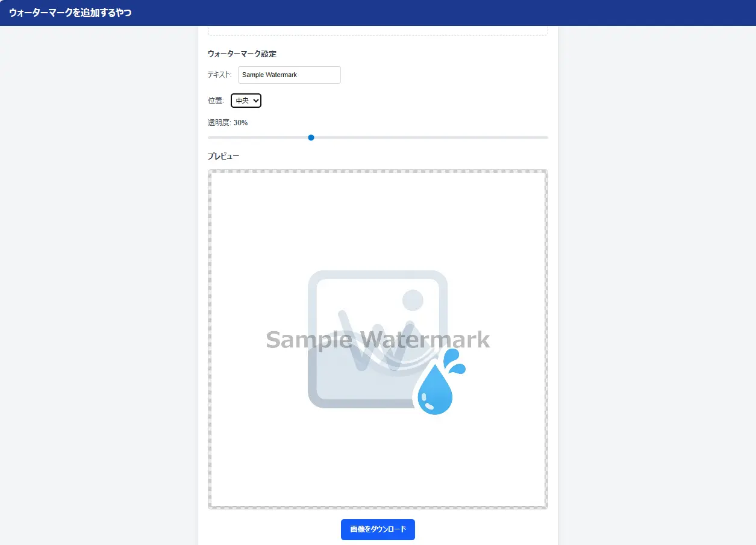Click the opacity slider handle
The width and height of the screenshot is (756, 545).
(x=311, y=138)
